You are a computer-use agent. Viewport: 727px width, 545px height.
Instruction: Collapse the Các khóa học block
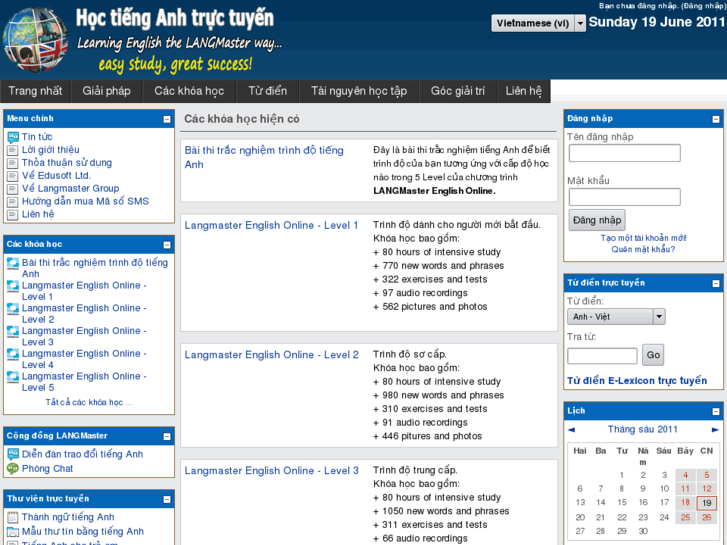pyautogui.click(x=167, y=245)
